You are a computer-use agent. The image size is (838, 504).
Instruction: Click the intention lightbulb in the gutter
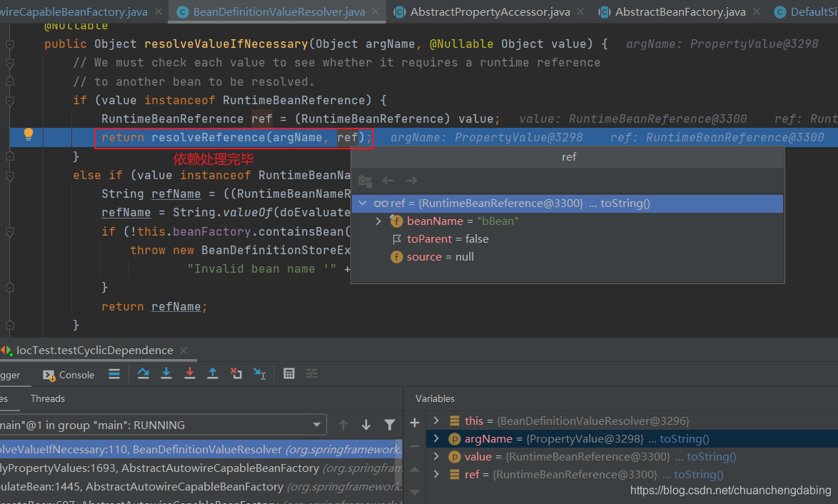click(x=29, y=135)
